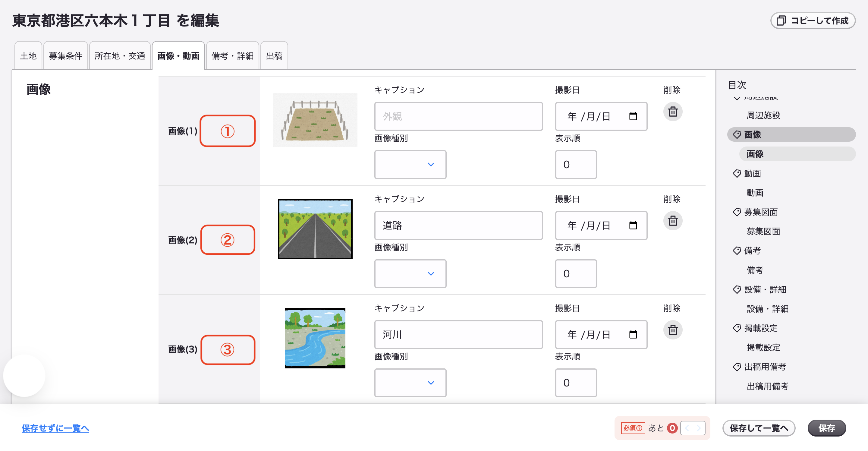Follow the 保存せずに一覧へ link
The width and height of the screenshot is (868, 451).
point(55,428)
